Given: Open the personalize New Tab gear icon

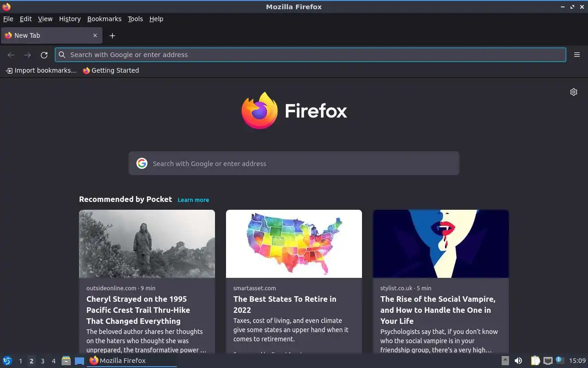Looking at the screenshot, I should coord(574,92).
